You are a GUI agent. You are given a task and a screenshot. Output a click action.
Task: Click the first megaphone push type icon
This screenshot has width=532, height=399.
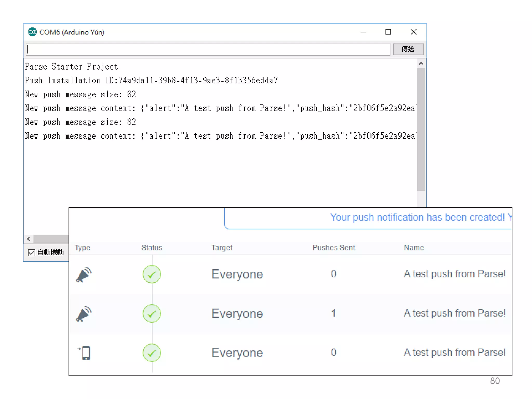coord(84,275)
